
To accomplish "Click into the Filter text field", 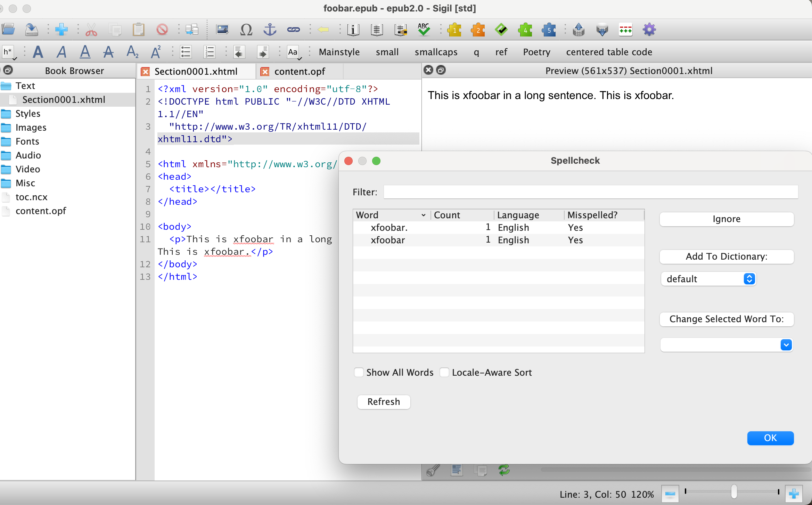I will pyautogui.click(x=590, y=192).
